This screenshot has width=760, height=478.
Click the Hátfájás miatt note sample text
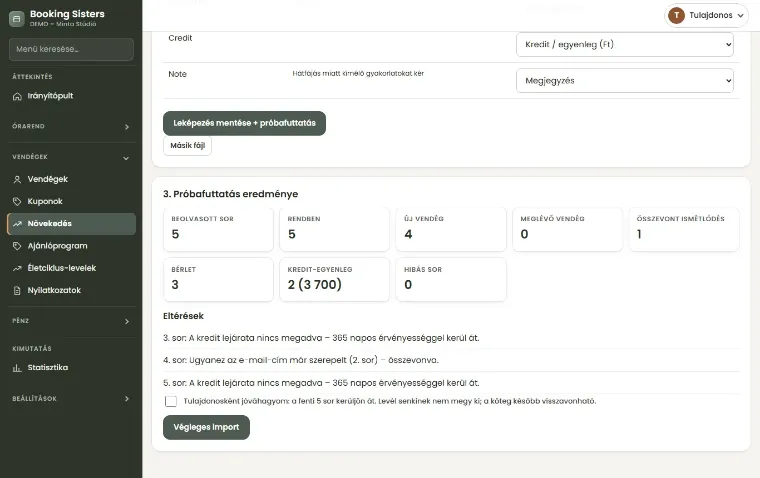coord(358,74)
